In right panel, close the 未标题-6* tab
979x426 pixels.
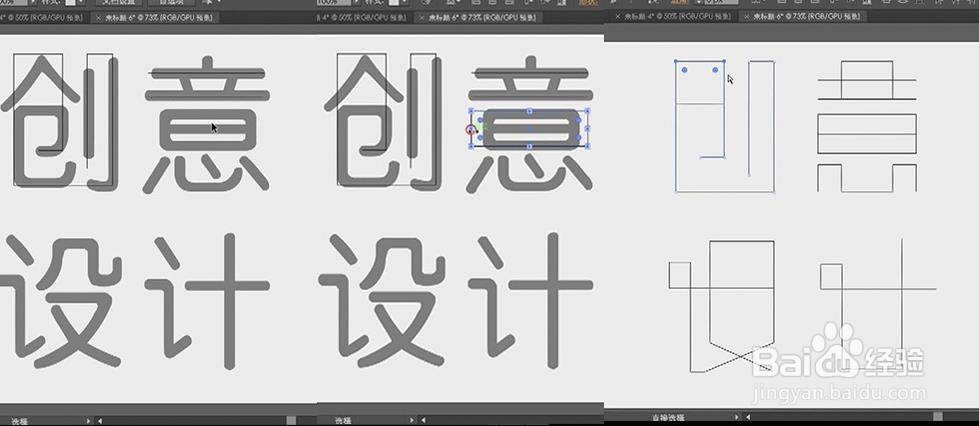coord(745,16)
